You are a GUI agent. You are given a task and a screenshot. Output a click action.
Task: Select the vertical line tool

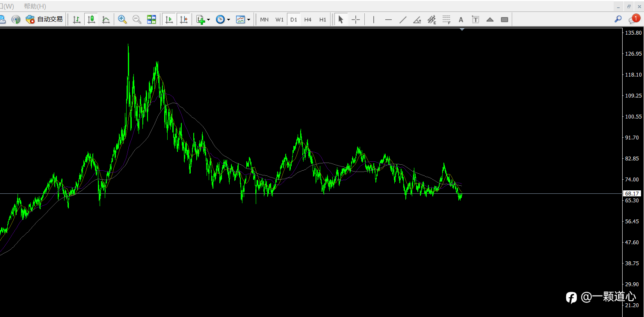(374, 19)
